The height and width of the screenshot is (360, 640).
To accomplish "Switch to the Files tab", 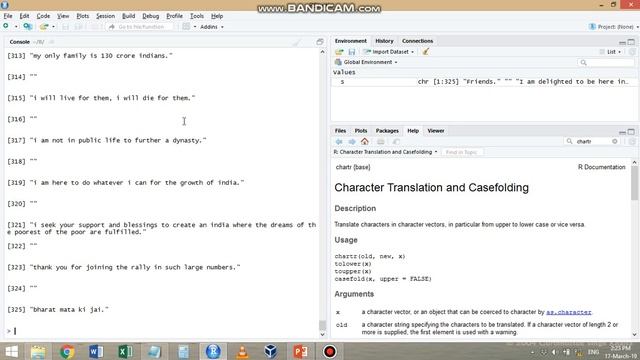I will [340, 131].
